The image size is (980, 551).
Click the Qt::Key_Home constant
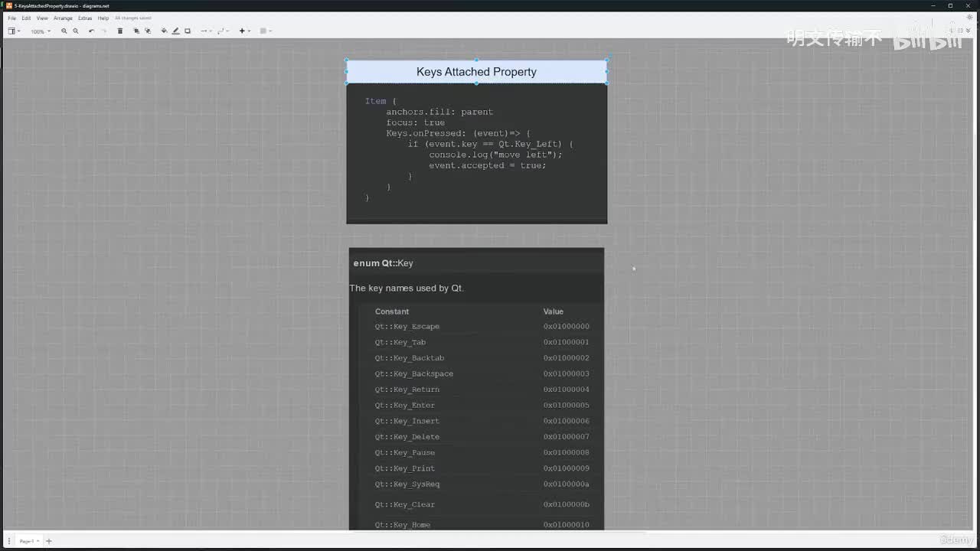point(403,525)
